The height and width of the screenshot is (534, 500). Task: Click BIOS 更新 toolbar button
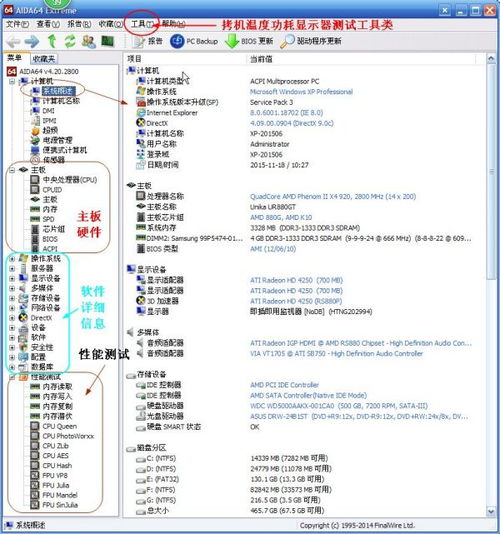pos(249,41)
